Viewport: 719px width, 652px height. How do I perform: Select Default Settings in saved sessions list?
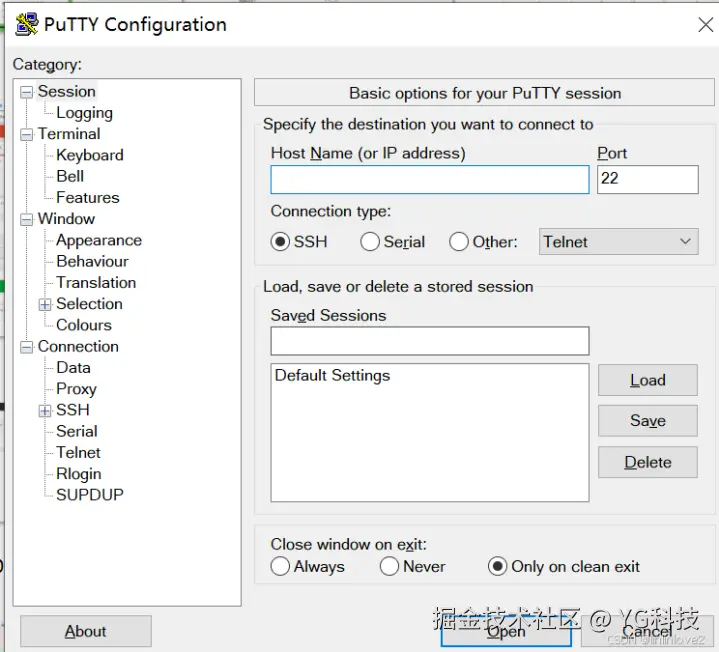332,376
